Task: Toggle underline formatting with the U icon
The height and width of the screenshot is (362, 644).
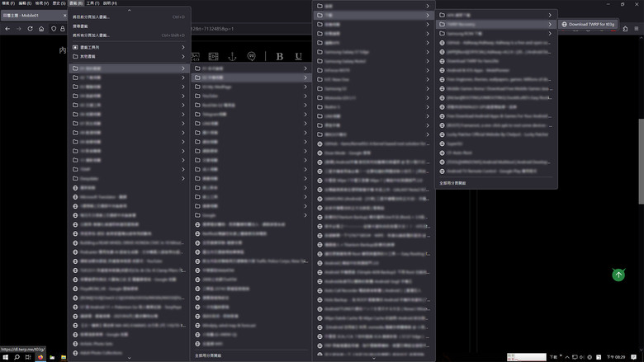Action: point(299,57)
